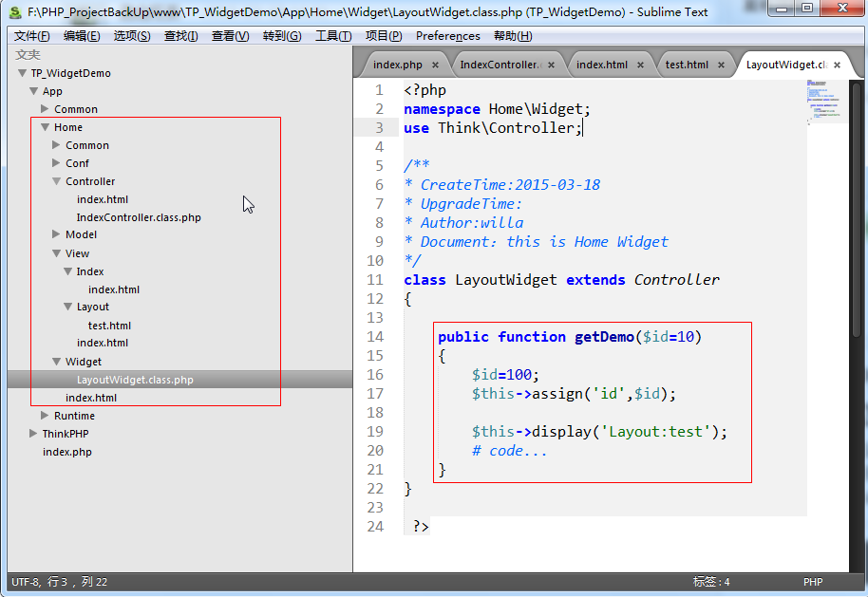Click the '$id=100;' code line
Screen dimensions: 868x597
pos(505,375)
